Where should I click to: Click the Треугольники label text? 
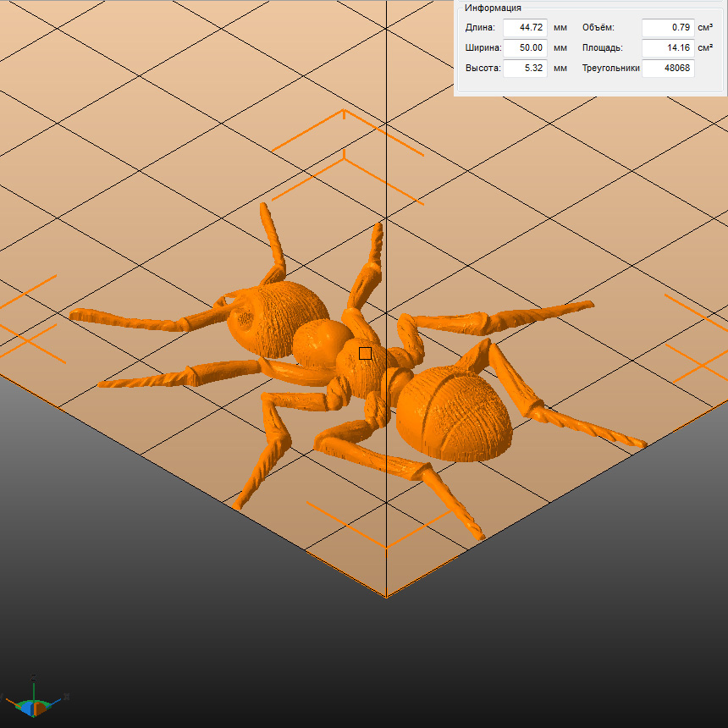(610, 68)
